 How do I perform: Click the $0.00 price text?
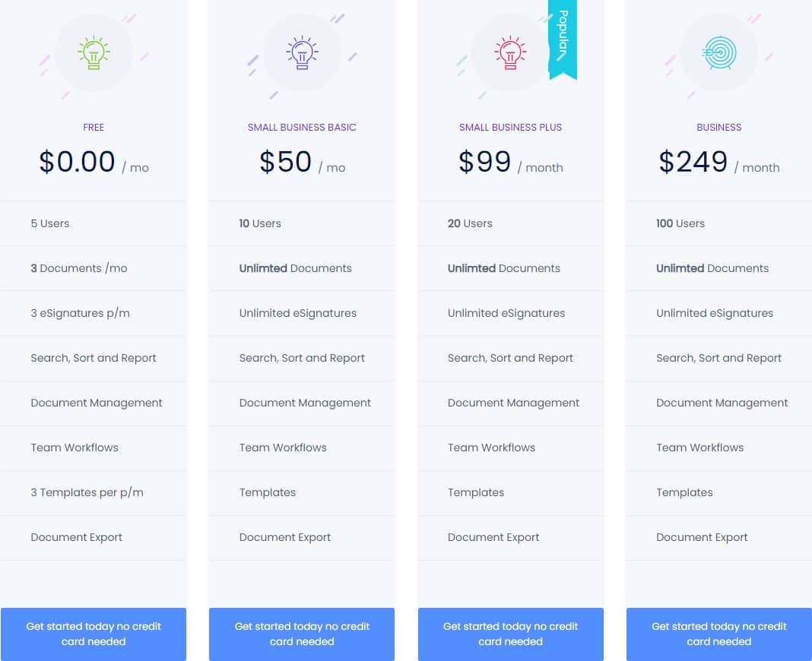tap(77, 161)
